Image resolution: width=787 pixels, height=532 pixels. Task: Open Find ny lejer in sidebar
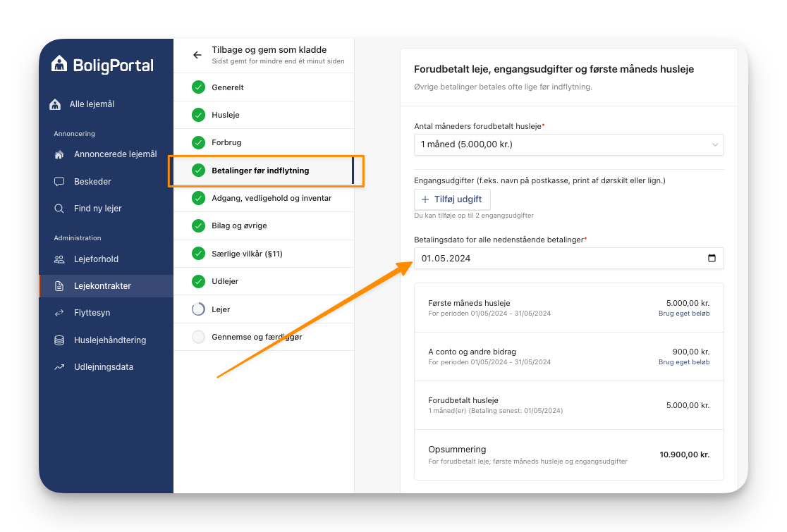click(106, 209)
